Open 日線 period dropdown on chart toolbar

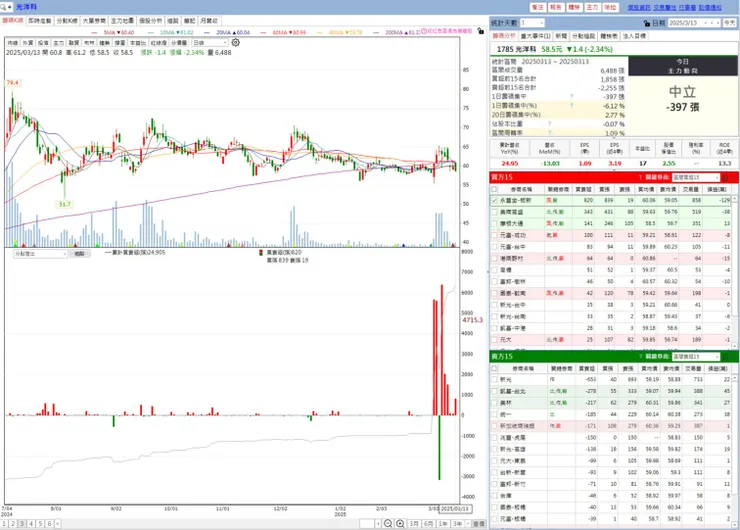210,42
